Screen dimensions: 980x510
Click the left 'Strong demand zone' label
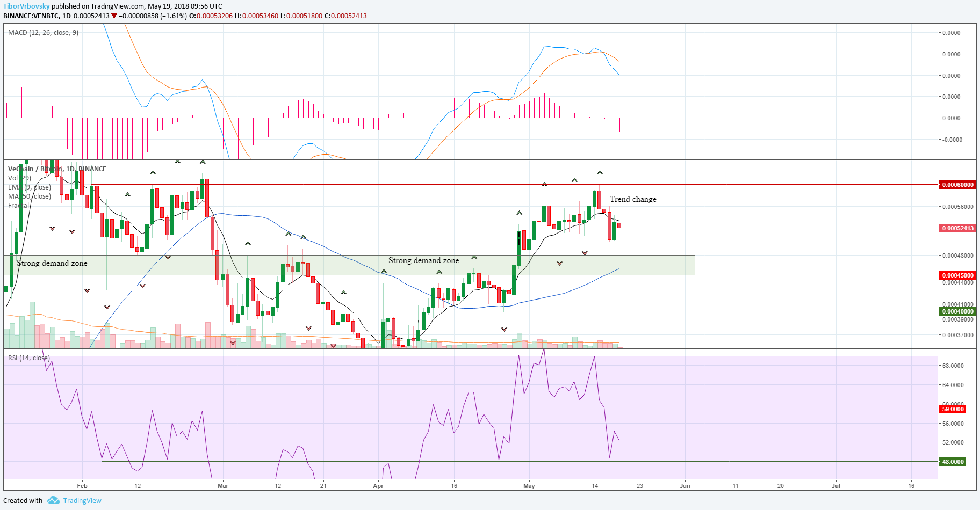coord(52,263)
